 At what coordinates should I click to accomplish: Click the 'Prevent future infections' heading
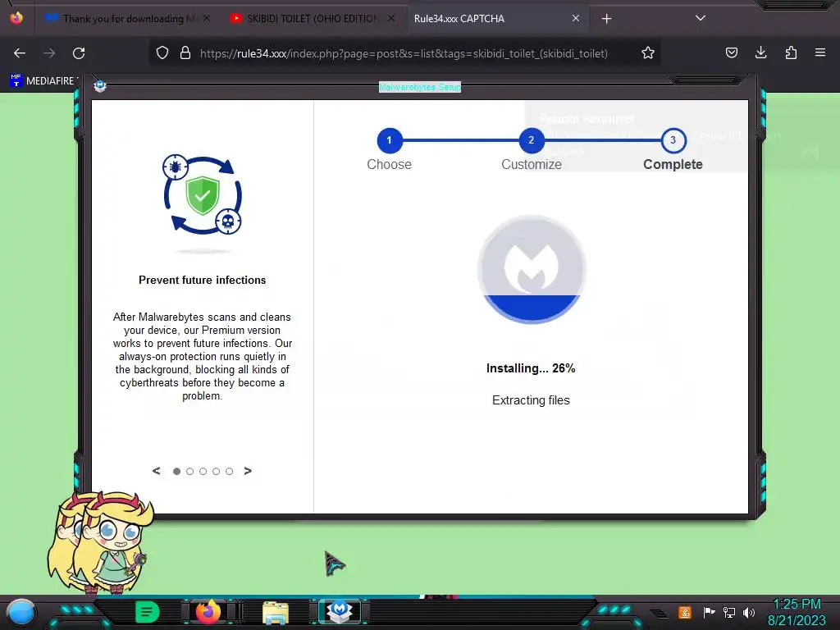203,281
